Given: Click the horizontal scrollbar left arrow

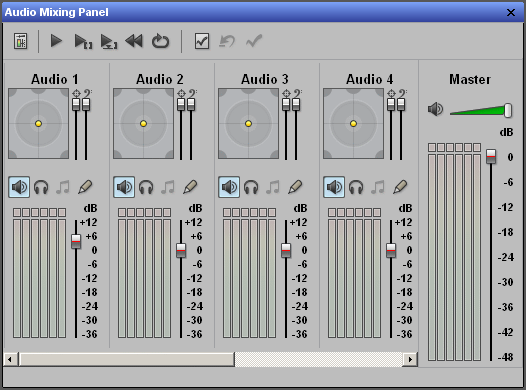Looking at the screenshot, I should 10,359.
